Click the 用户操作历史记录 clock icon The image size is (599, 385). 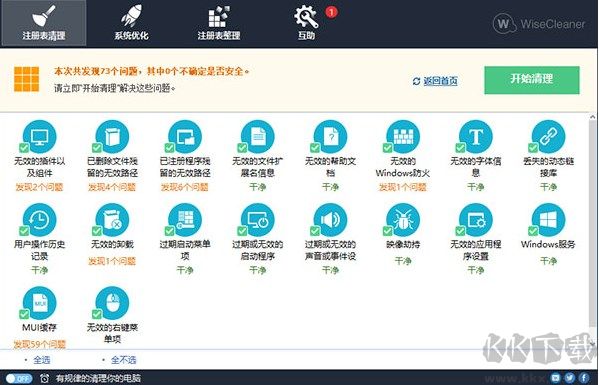coord(40,220)
